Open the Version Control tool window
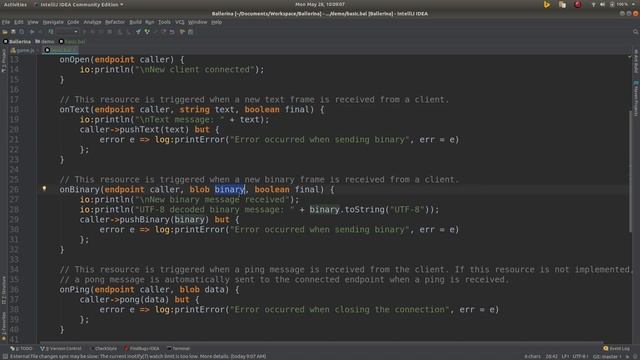Viewport: 640px width, 360px height. pyautogui.click(x=61, y=349)
